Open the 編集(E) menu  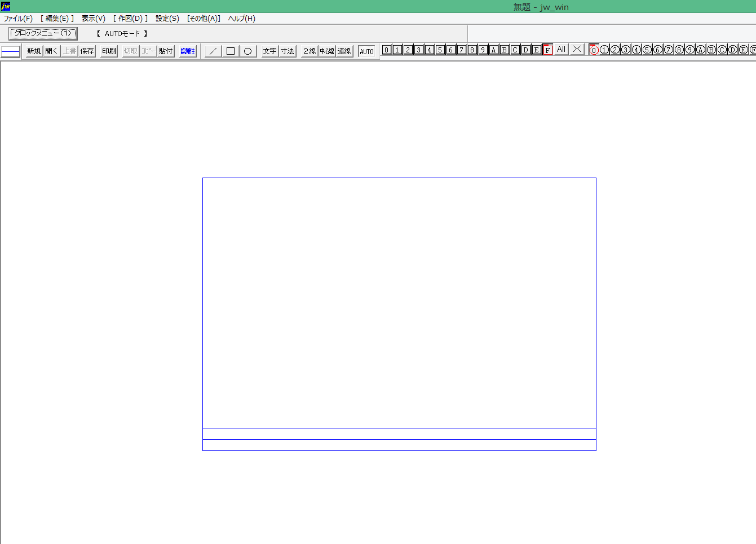point(57,19)
